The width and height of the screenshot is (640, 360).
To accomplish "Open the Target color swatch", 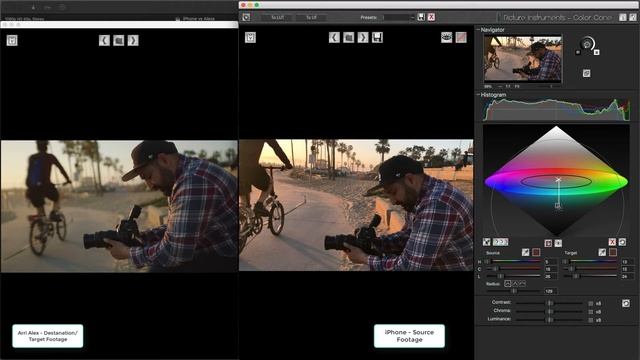I will 613,252.
